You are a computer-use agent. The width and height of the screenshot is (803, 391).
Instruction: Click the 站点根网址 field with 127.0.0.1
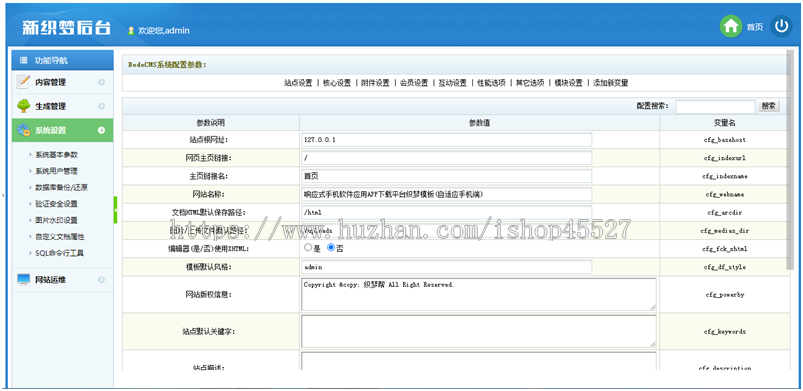pos(447,139)
